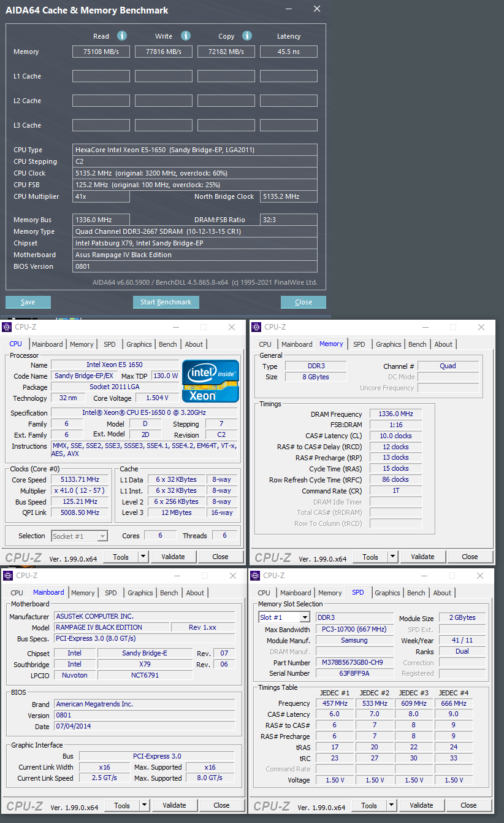Click the CPU-Z title icon in the Memory-tab window

pos(256,327)
